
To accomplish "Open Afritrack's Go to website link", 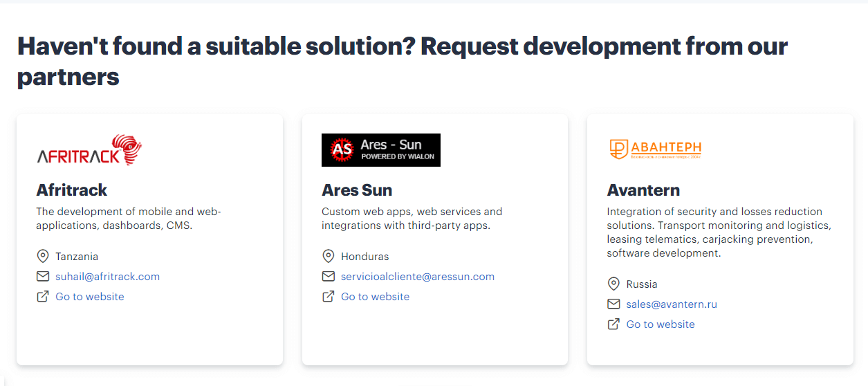I will click(x=90, y=297).
